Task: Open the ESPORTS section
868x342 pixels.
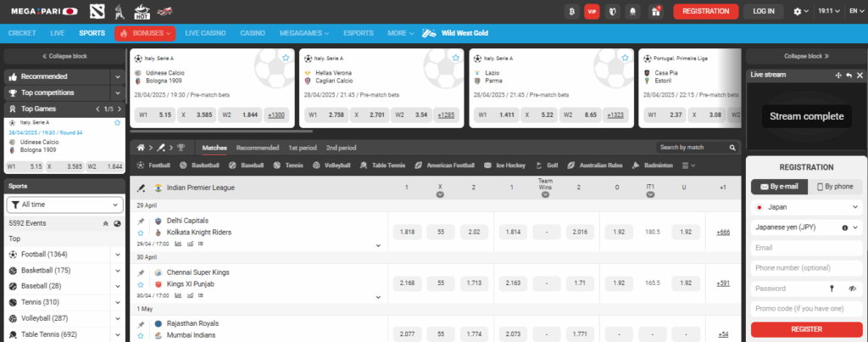Action: click(x=359, y=33)
